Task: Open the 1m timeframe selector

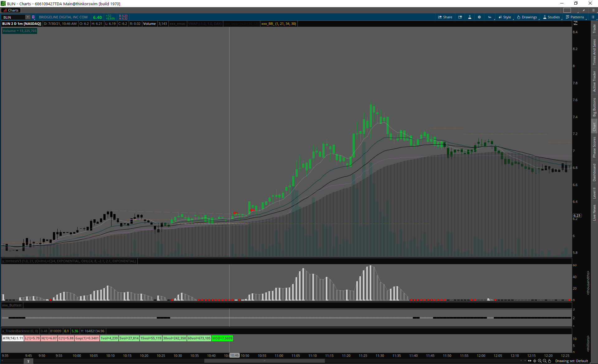Action: tap(490, 17)
